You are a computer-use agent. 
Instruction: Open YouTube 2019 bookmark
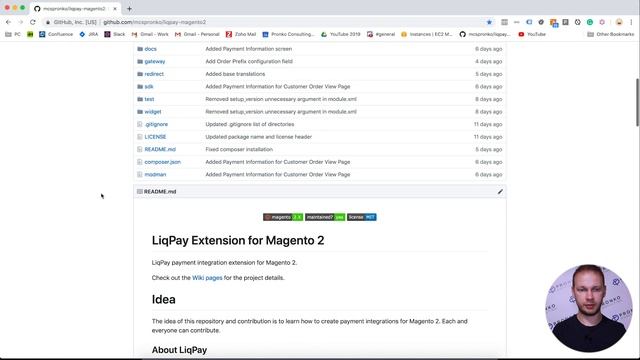[x=340, y=35]
